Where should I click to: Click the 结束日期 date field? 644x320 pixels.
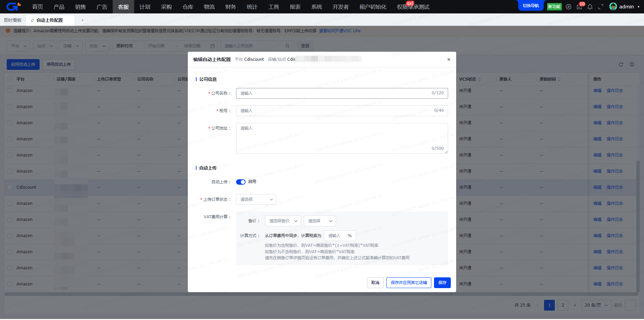(192, 46)
